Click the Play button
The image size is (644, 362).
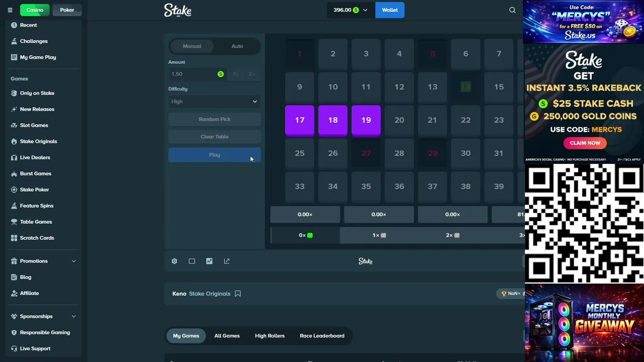click(x=214, y=155)
